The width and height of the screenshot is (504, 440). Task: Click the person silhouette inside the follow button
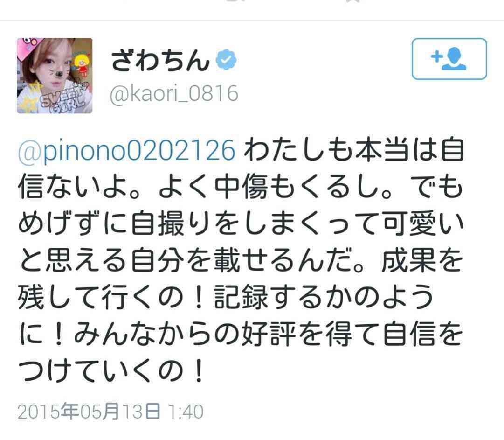click(x=454, y=59)
